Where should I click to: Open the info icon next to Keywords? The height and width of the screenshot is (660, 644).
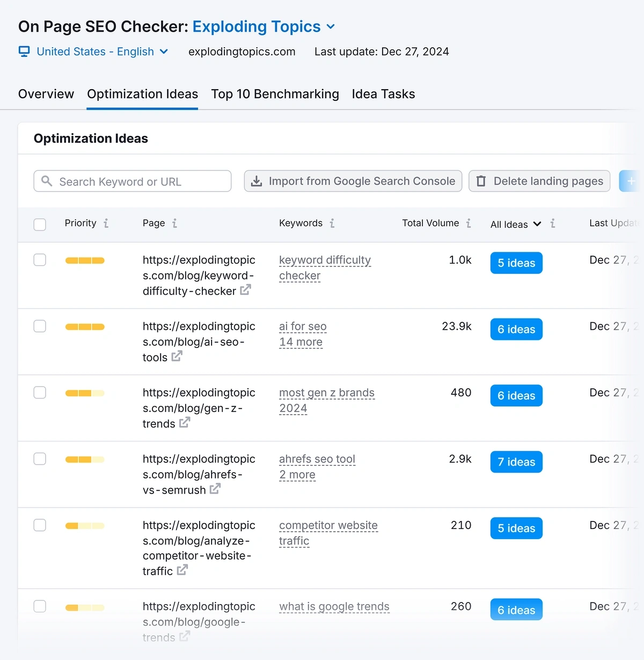click(x=332, y=223)
